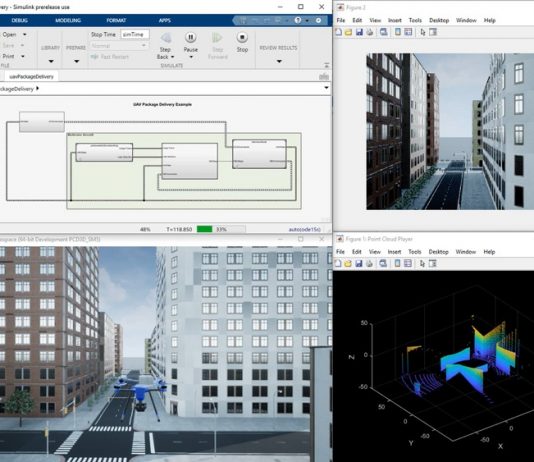The height and width of the screenshot is (462, 534).
Task: Open the Open file dropdown arrow
Action: tap(24, 34)
